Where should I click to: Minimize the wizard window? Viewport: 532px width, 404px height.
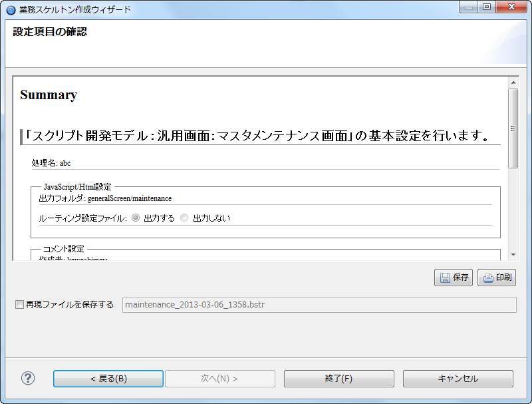click(x=469, y=7)
